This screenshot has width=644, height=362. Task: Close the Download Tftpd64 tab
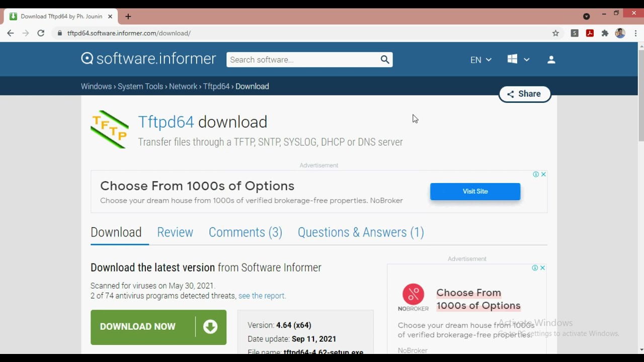pos(110,17)
